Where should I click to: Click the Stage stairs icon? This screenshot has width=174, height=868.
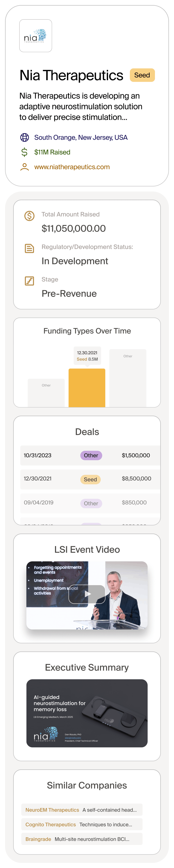(30, 281)
